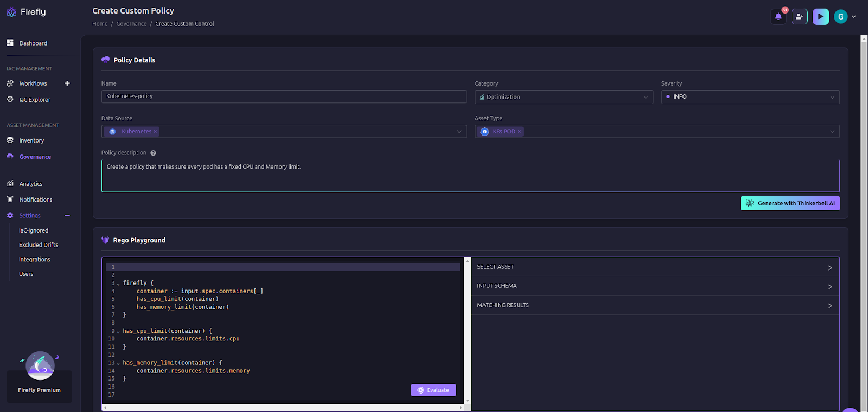The image size is (868, 412).
Task: Click the Name input field Kubernetes-policy
Action: pyautogui.click(x=284, y=96)
